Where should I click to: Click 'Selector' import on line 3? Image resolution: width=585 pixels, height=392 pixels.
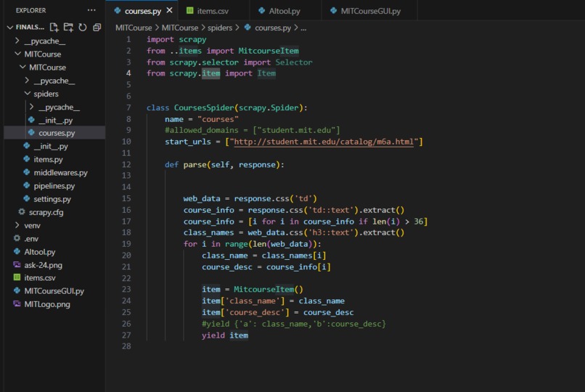[294, 62]
